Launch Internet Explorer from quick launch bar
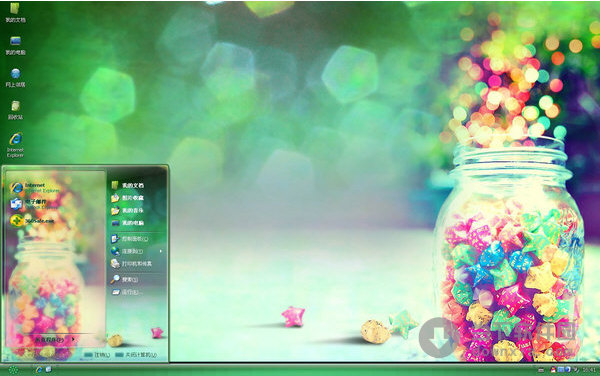 coord(39,369)
